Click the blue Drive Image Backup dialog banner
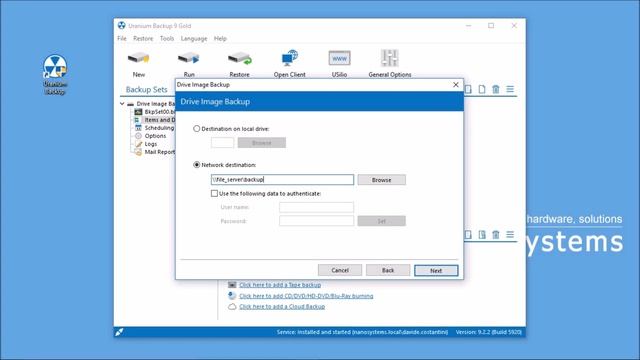 pyautogui.click(x=320, y=101)
